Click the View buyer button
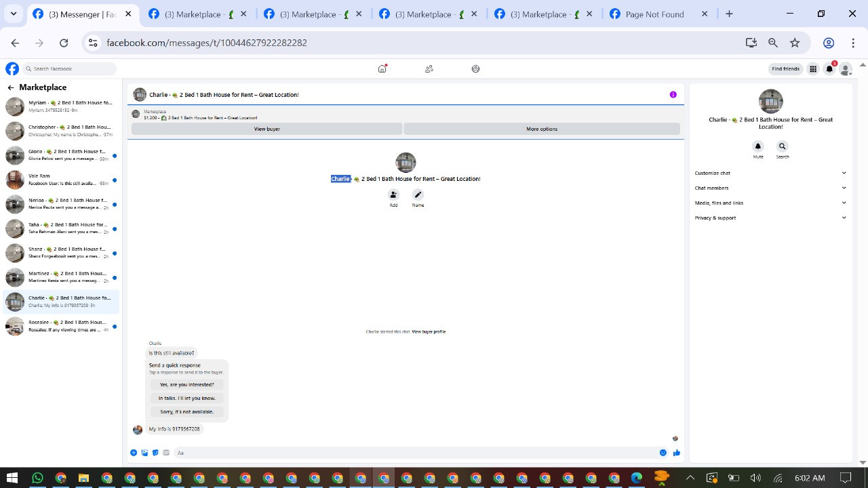Screen dimensions: 868x488 point(267,129)
